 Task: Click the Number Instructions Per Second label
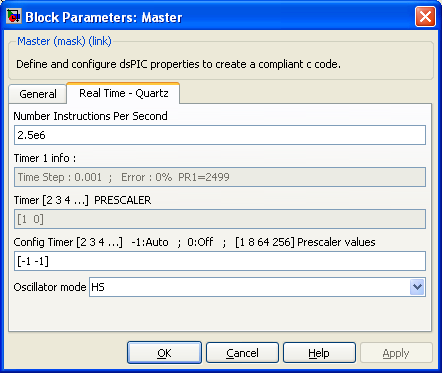tap(90, 116)
